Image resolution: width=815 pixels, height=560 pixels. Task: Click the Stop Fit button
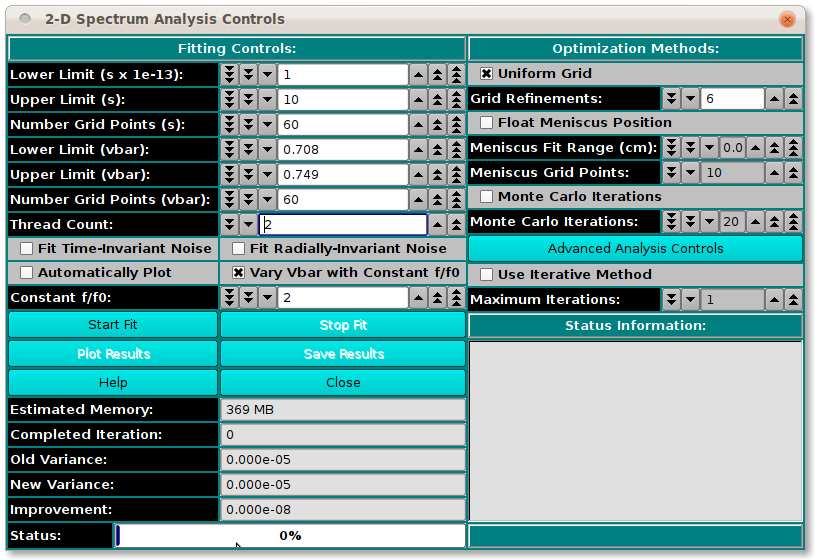[343, 325]
